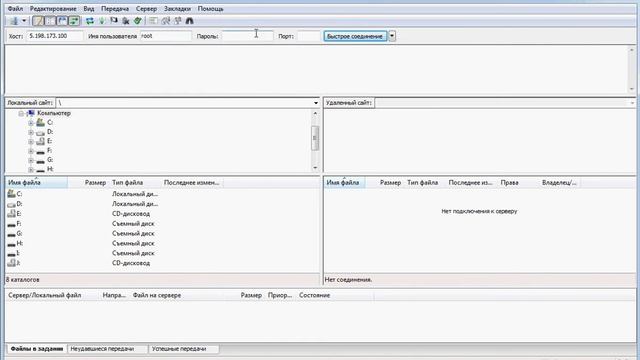640x360 pixels.
Task: Open the Файл menu
Action: pos(15,9)
